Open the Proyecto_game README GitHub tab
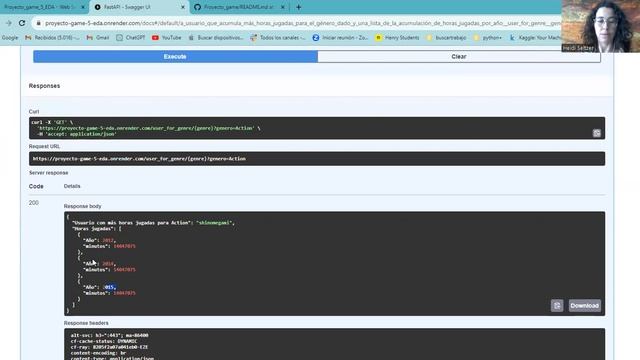 point(239,7)
